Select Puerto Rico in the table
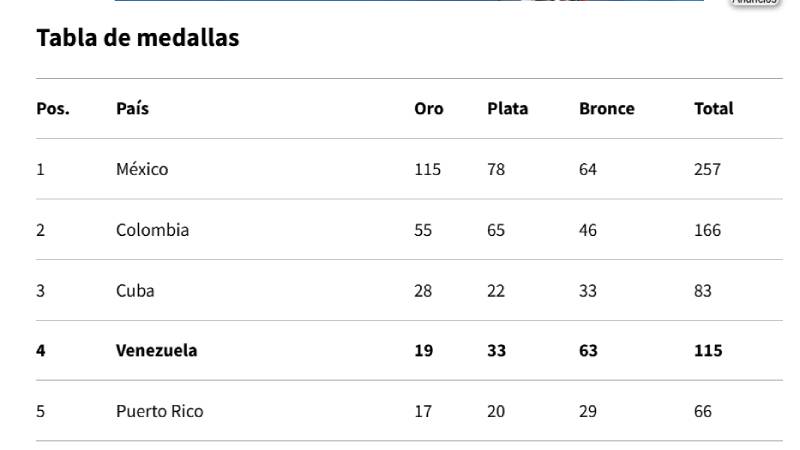This screenshot has height=450, width=800. [x=159, y=411]
